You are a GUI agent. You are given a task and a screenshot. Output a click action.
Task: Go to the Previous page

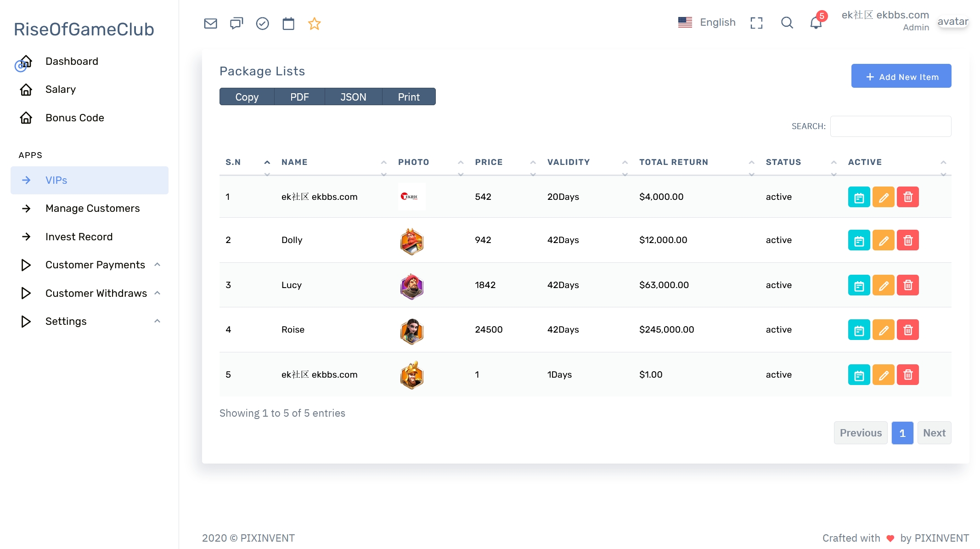click(861, 433)
